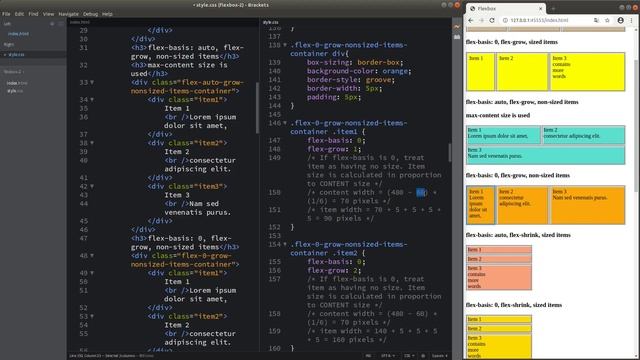Viewport: 640px width, 360px height.
Task: Go back in the browser
Action: [x=471, y=20]
